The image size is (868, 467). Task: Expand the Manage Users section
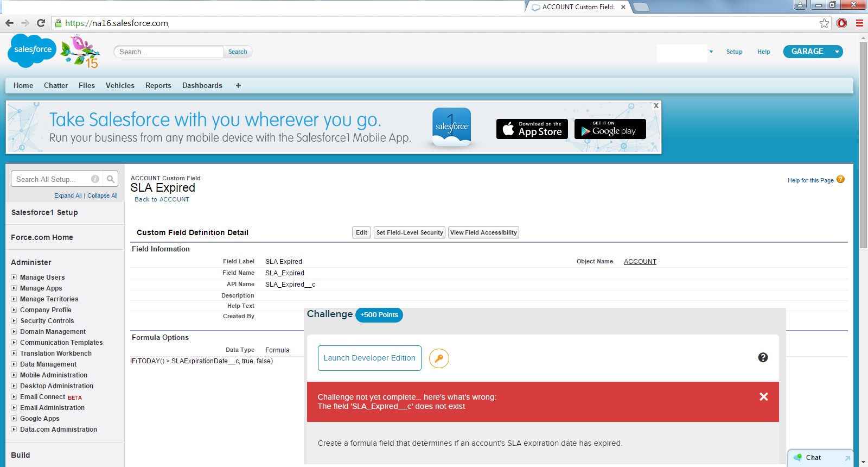click(14, 277)
